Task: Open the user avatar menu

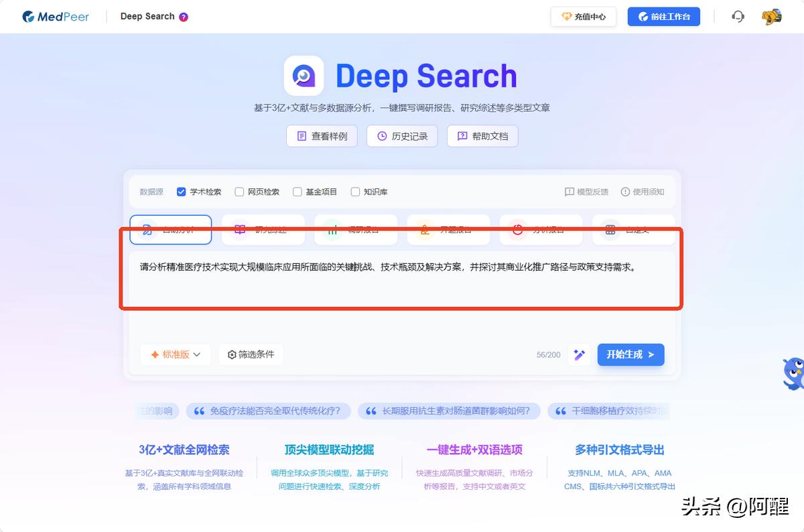Action: [772, 17]
